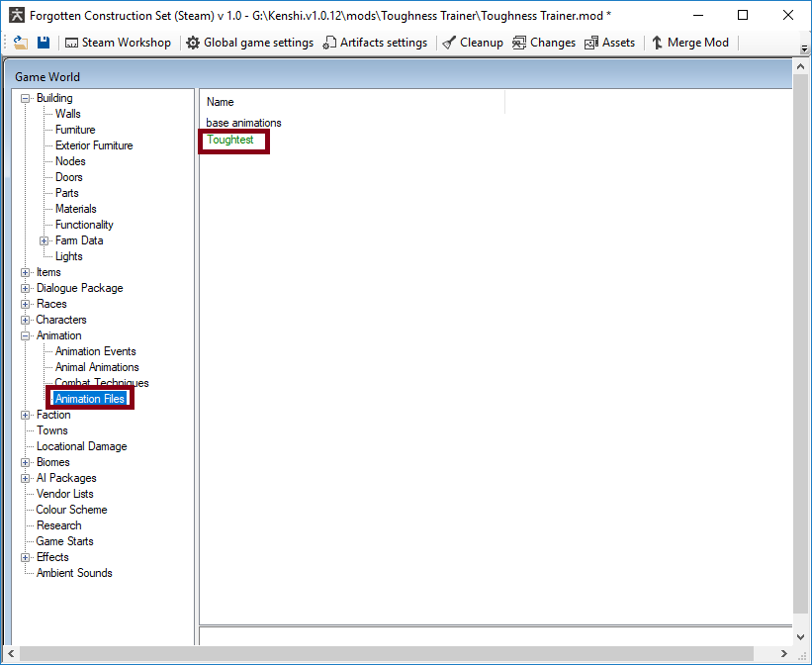Select Exterior Furniture in tree
The width and height of the screenshot is (812, 665).
(x=94, y=145)
